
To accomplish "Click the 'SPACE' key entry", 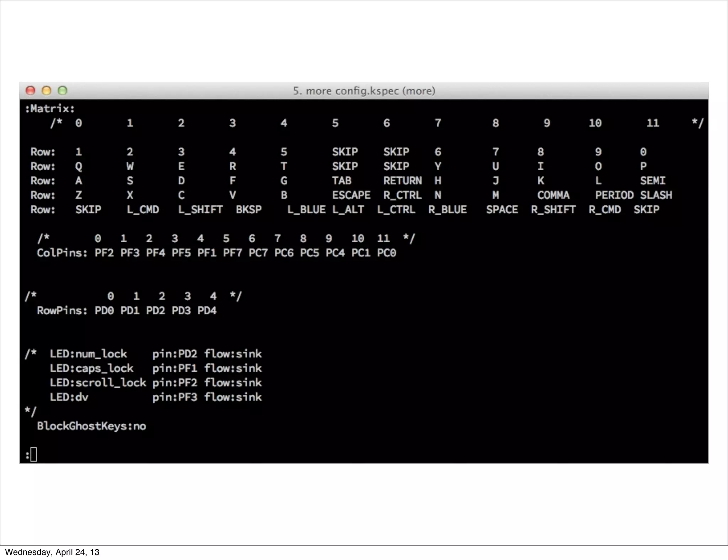I will (x=502, y=210).
